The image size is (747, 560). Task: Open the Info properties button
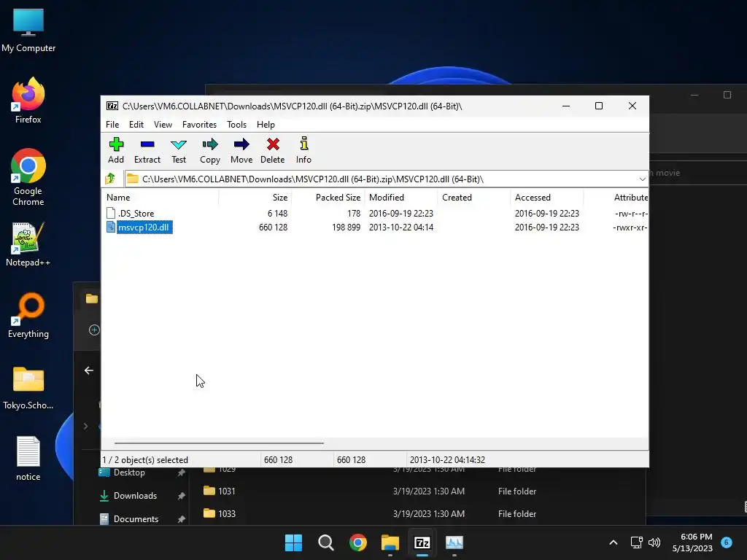coord(303,150)
